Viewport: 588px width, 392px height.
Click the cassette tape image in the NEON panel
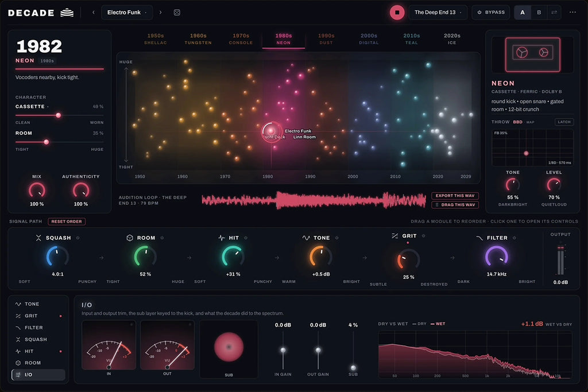tap(532, 55)
